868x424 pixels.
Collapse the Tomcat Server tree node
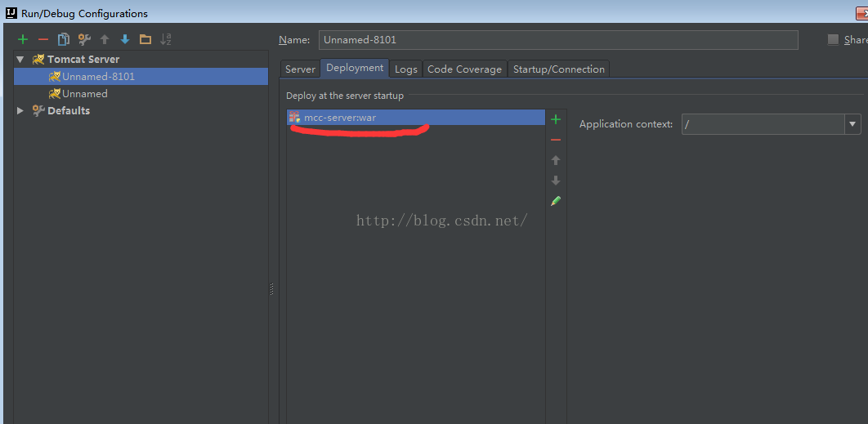pyautogui.click(x=20, y=59)
